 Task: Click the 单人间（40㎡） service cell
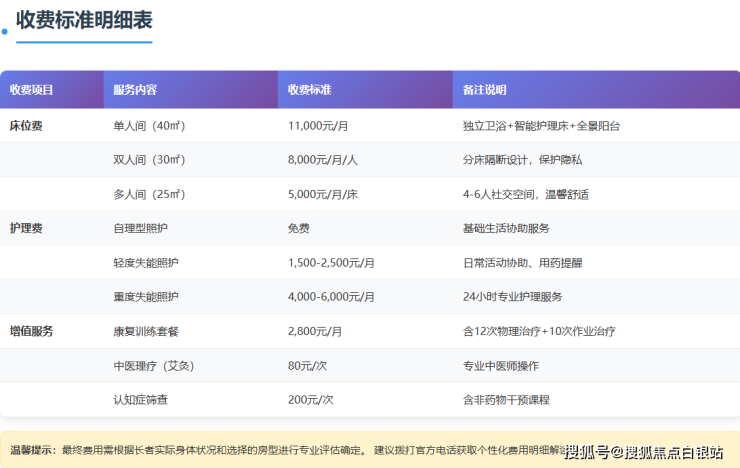tap(149, 126)
